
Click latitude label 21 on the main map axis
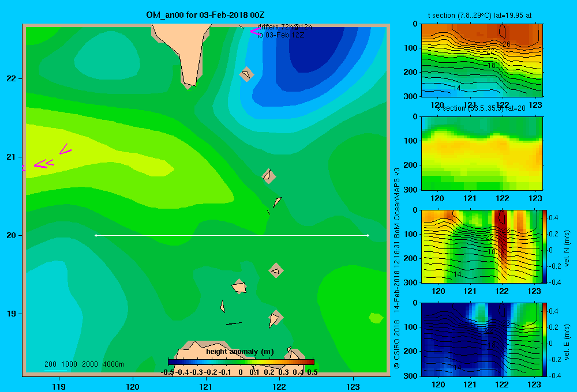[11, 157]
